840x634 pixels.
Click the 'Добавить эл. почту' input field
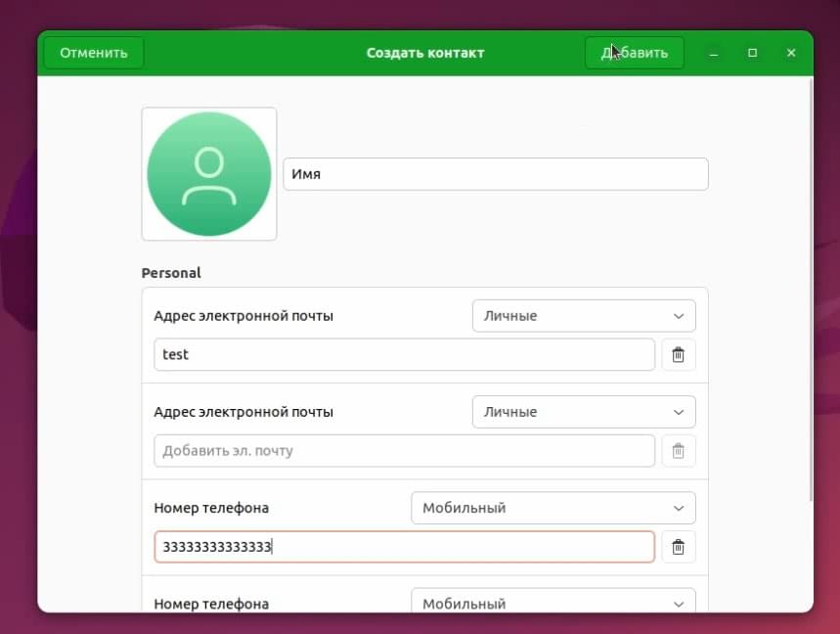pos(405,451)
